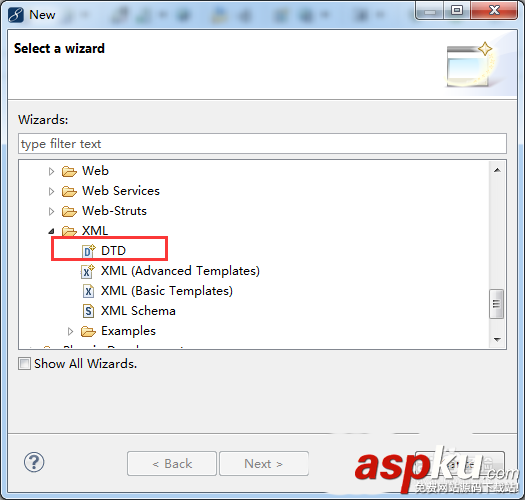Collapse the XML tree node
The height and width of the screenshot is (500, 525).
pos(51,231)
